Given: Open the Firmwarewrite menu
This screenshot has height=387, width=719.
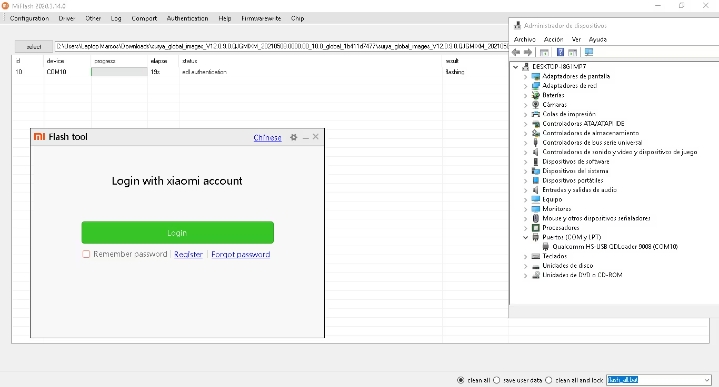Looking at the screenshot, I should click(x=261, y=18).
